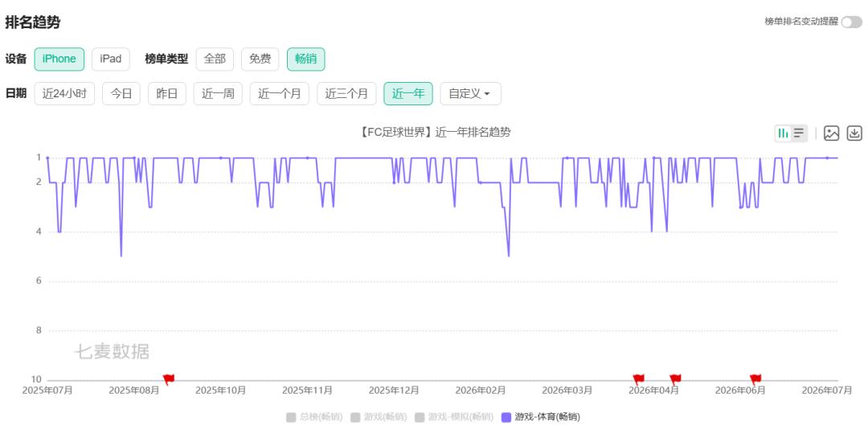Toggle 榜单排名变动提醒 switch
Image resolution: width=868 pixels, height=434 pixels.
tap(851, 22)
